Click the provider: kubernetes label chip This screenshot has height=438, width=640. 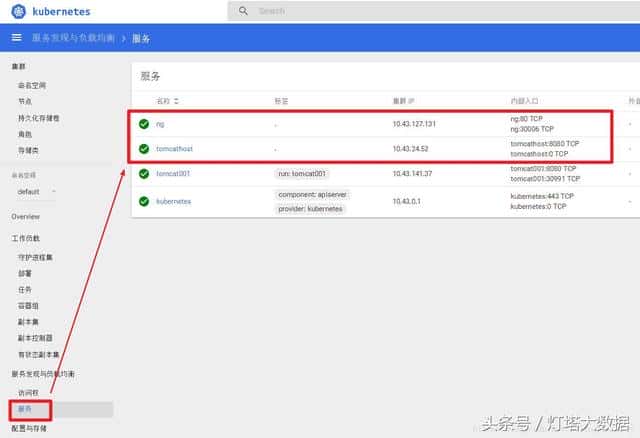(310, 209)
